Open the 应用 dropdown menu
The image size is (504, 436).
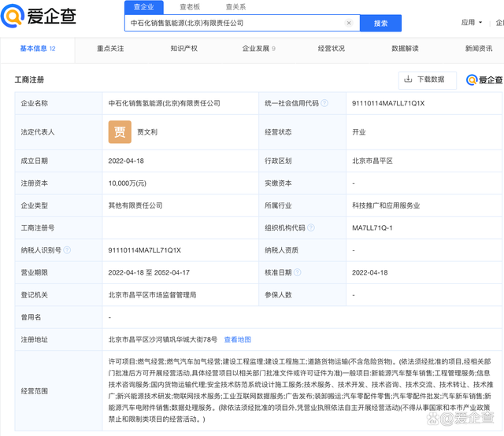tap(472, 23)
